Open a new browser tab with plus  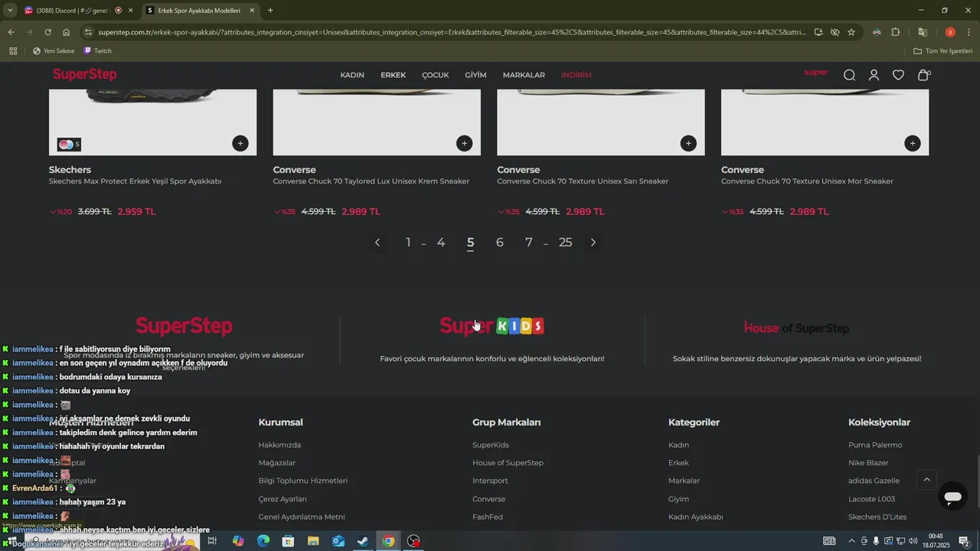[x=270, y=11]
